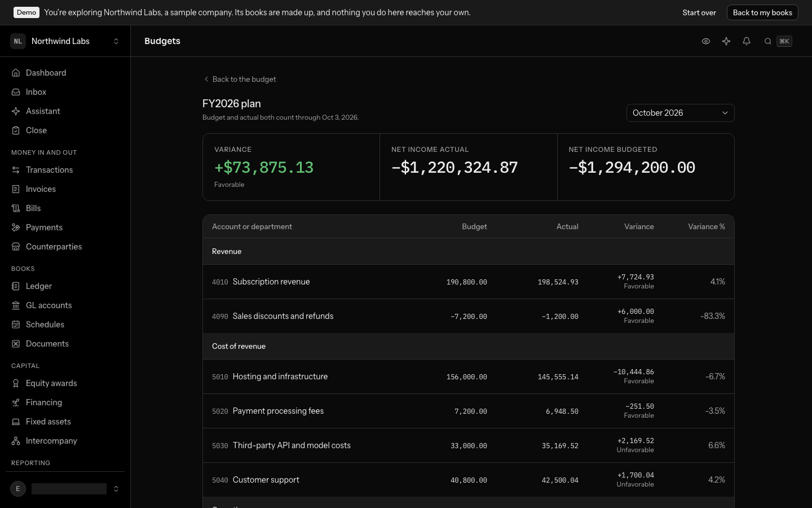Image resolution: width=812 pixels, height=508 pixels.
Task: Click the Close clipboard icon
Action: [16, 130]
